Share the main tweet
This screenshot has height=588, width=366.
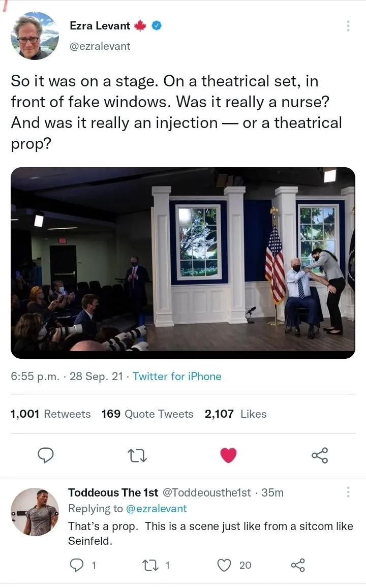point(320,455)
